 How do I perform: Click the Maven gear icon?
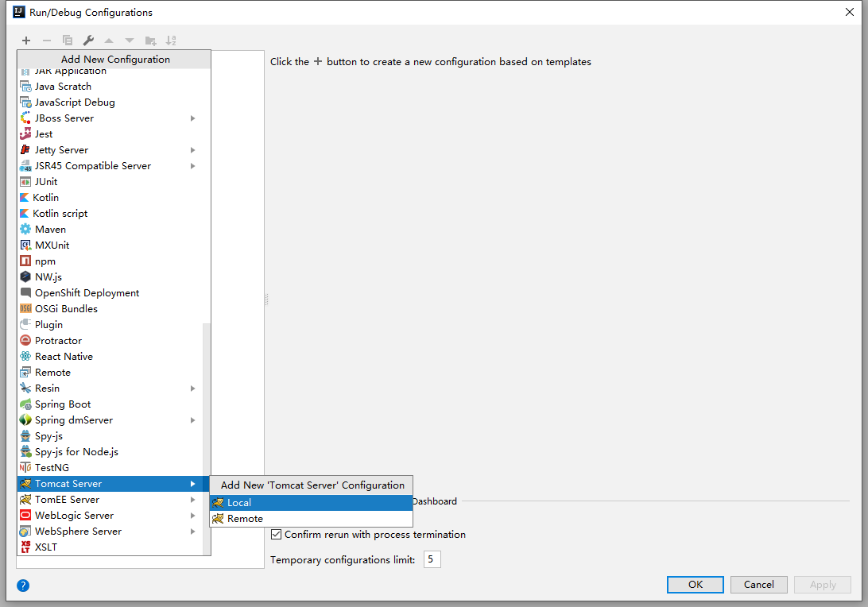(x=25, y=229)
